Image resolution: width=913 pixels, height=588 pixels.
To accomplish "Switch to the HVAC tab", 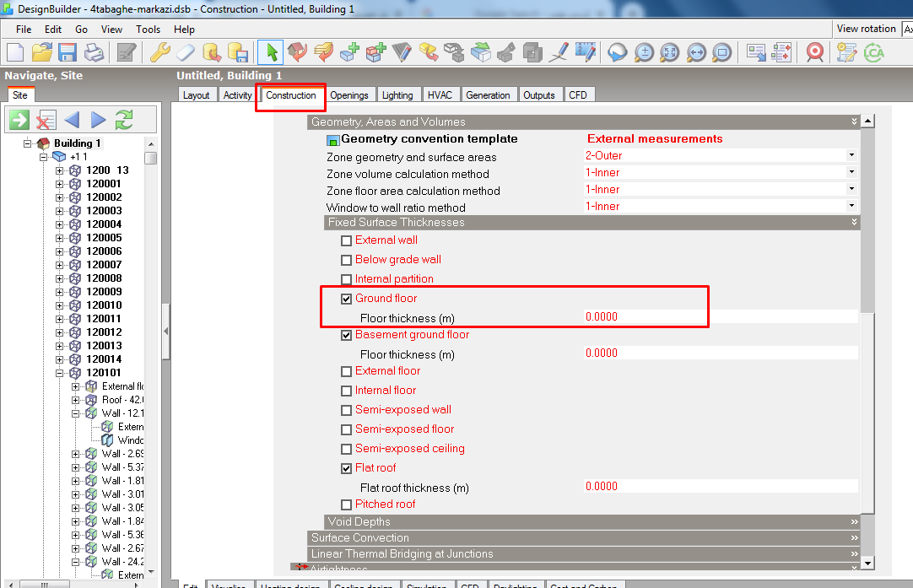I will (440, 94).
